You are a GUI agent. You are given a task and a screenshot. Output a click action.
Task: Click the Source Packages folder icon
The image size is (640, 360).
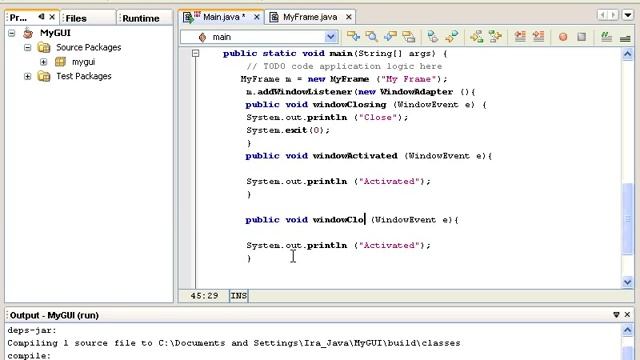[x=44, y=47]
